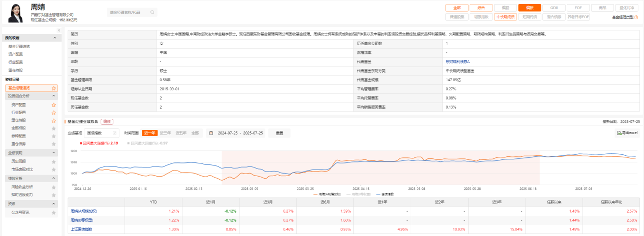Image resolution: width=644 pixels, height=236 pixels.
Task: Select the 量化对冲 fund type filter
Action: pyautogui.click(x=627, y=8)
